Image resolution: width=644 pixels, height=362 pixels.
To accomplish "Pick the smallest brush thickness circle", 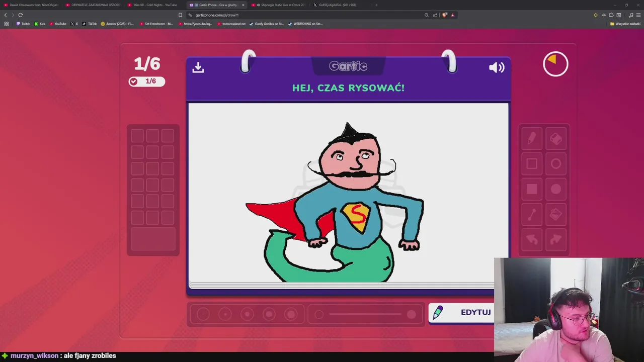I will [x=203, y=315].
